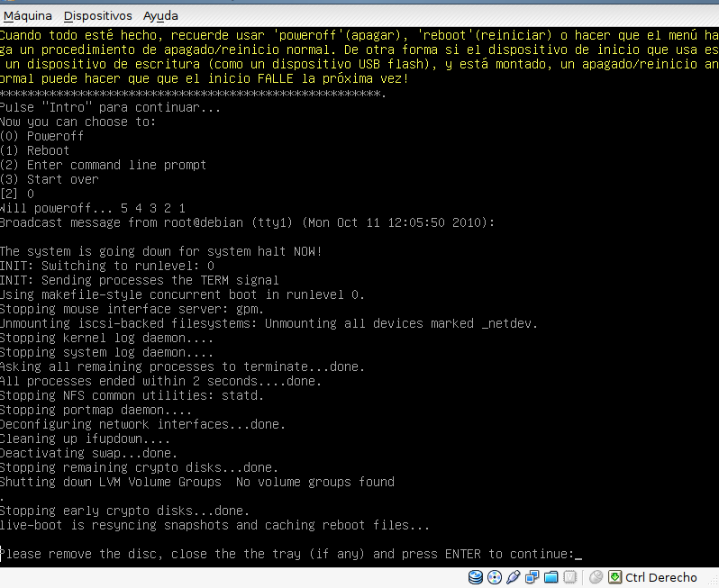Click the network adapters icon

[532, 577]
